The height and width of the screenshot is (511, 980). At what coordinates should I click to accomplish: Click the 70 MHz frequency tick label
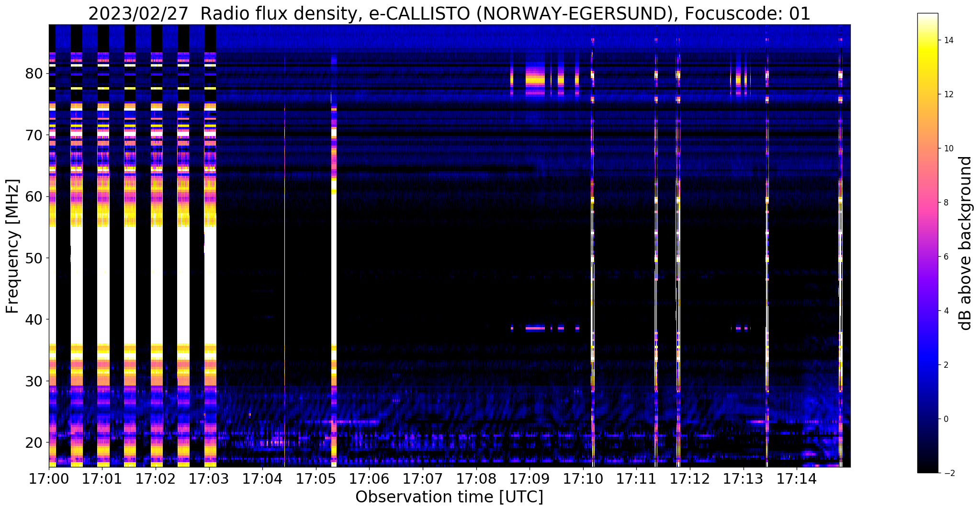click(34, 135)
